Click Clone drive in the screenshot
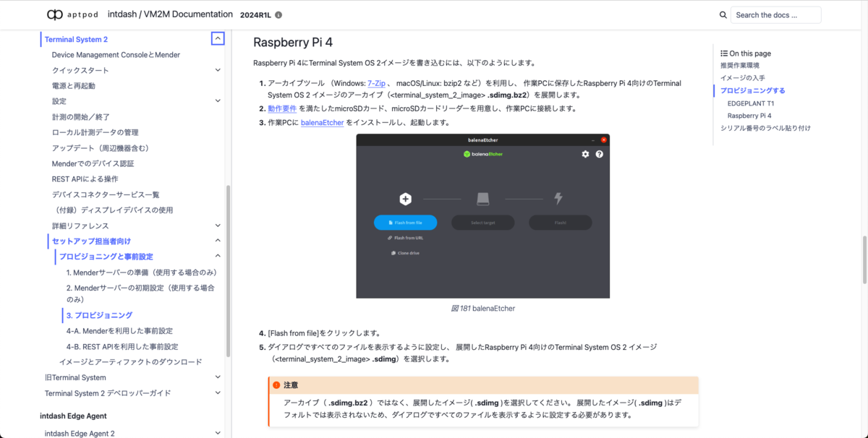The height and width of the screenshot is (438, 868). tap(405, 253)
